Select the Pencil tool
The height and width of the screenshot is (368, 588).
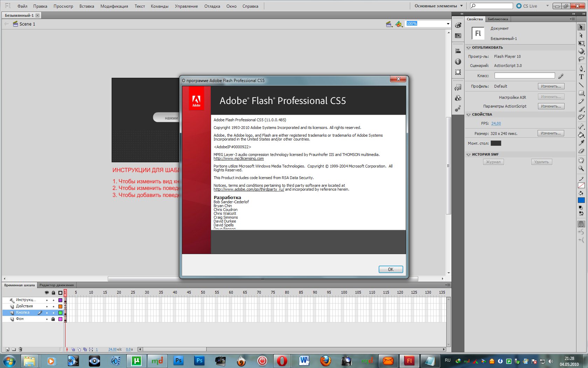click(x=581, y=101)
